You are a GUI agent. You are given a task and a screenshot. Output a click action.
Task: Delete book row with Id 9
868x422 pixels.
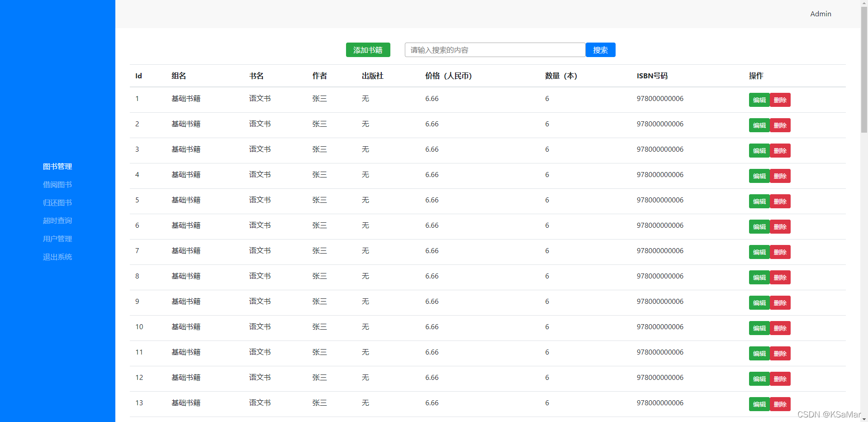tap(780, 303)
